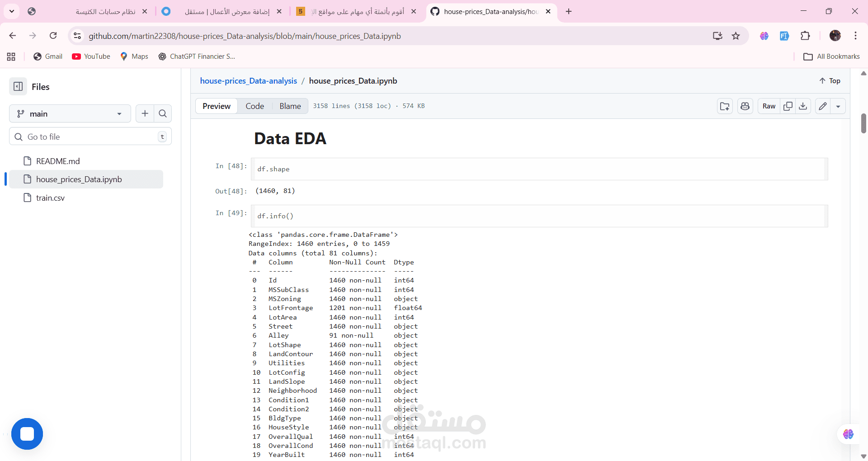Open brain extension icon in toolbar
Viewport: 868px width, 461px height.
coord(764,36)
